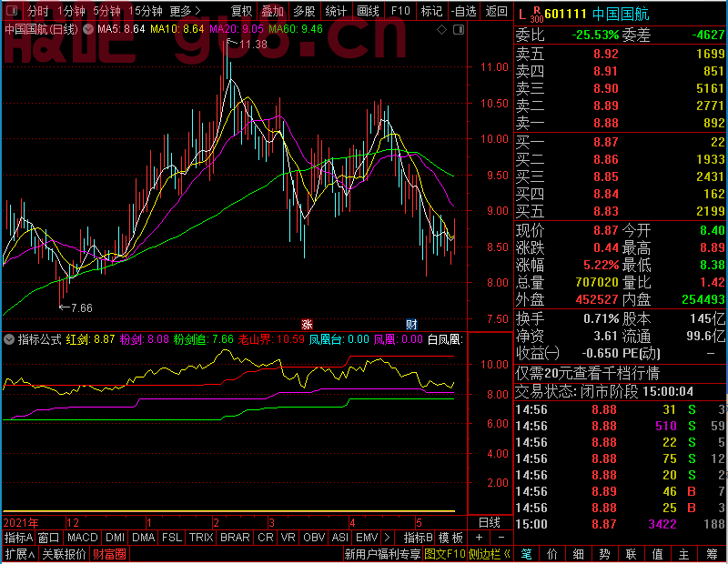
Task: Expand the 扩展 panel
Action: 20,554
